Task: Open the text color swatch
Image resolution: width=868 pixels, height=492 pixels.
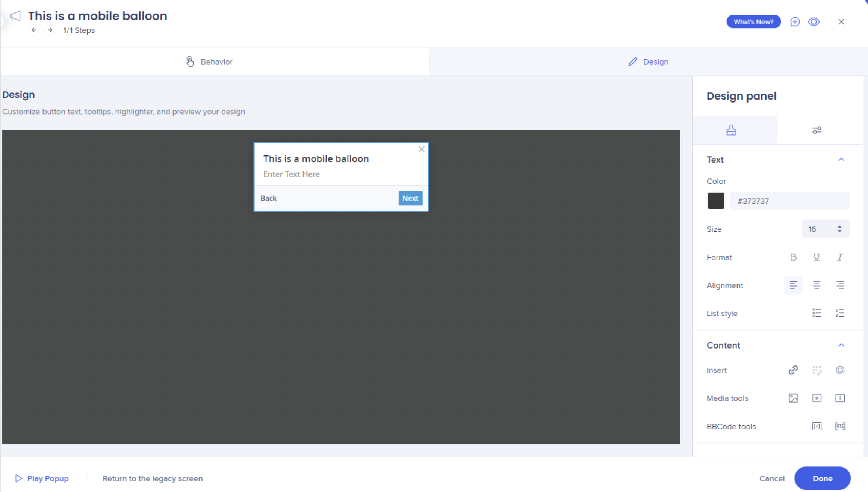Action: click(716, 201)
